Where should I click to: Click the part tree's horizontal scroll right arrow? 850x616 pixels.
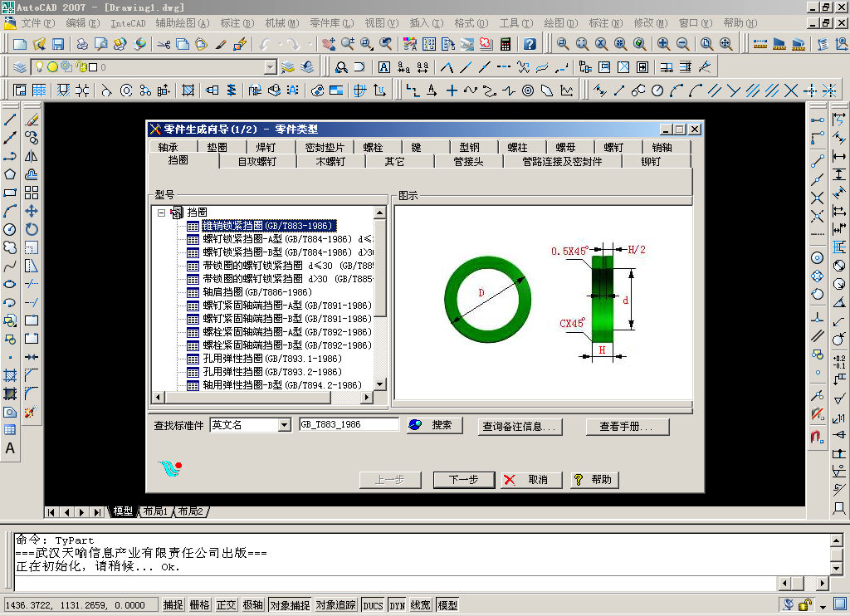366,398
